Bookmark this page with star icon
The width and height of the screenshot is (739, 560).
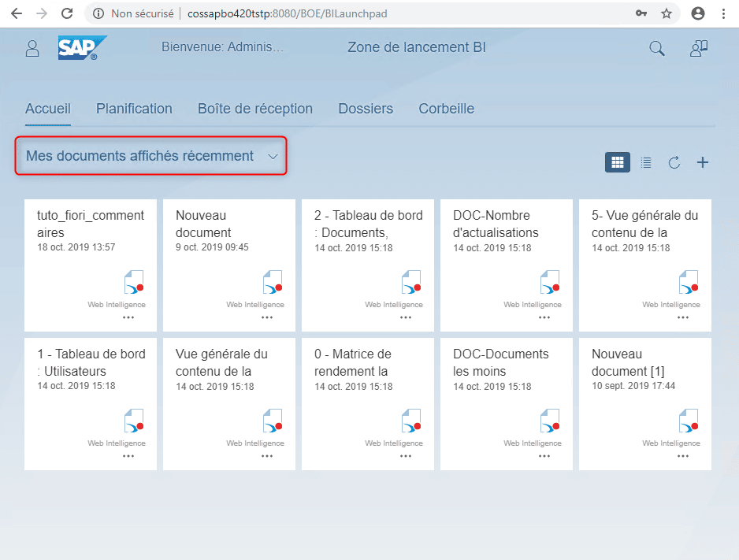[667, 13]
